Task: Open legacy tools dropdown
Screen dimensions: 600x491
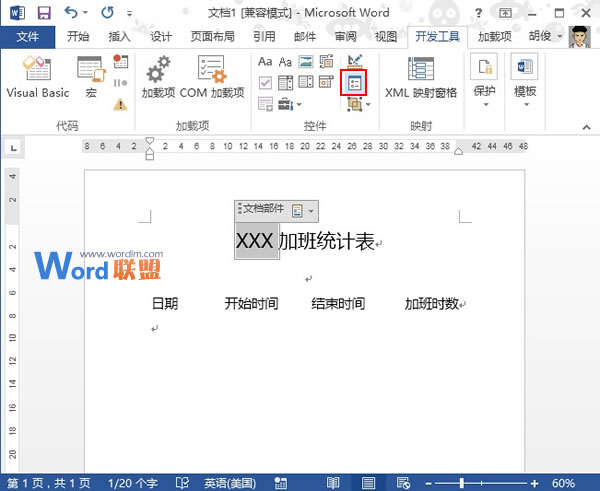Action: [x=289, y=104]
